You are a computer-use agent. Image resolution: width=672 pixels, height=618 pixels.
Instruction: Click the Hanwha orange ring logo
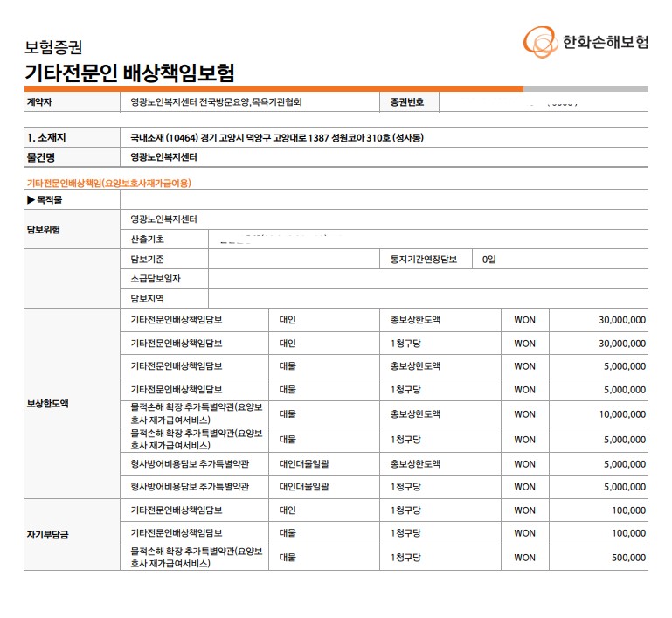pyautogui.click(x=540, y=42)
